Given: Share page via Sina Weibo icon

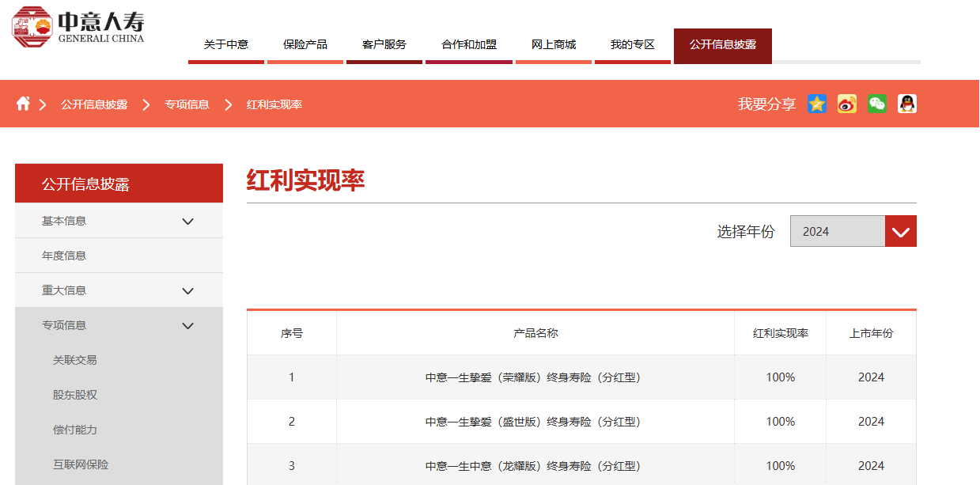Looking at the screenshot, I should [846, 104].
